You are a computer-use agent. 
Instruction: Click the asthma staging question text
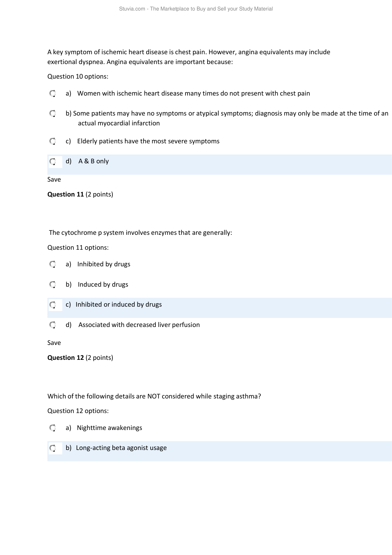pos(154,396)
